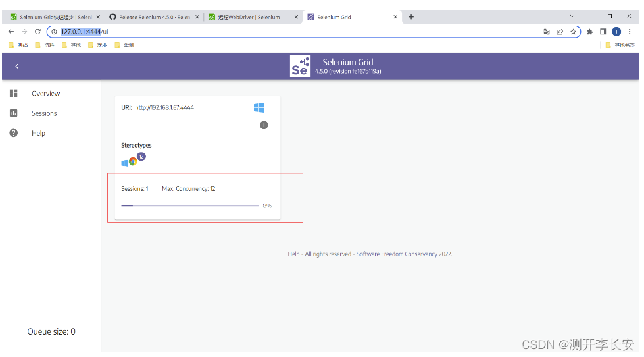
Task: Open the extensions puzzle icon
Action: click(x=590, y=32)
